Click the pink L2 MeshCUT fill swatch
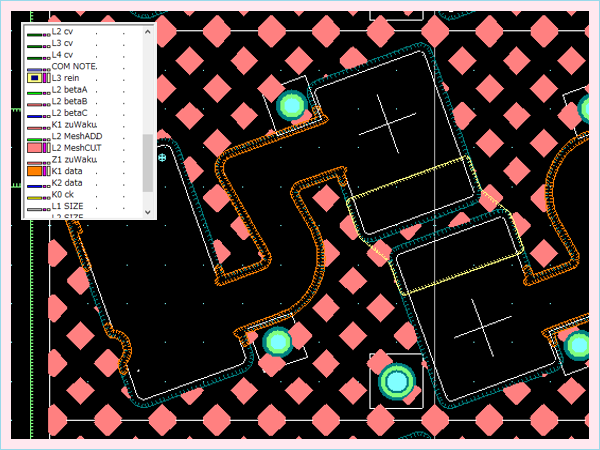This screenshot has height=450, width=600. [33, 148]
